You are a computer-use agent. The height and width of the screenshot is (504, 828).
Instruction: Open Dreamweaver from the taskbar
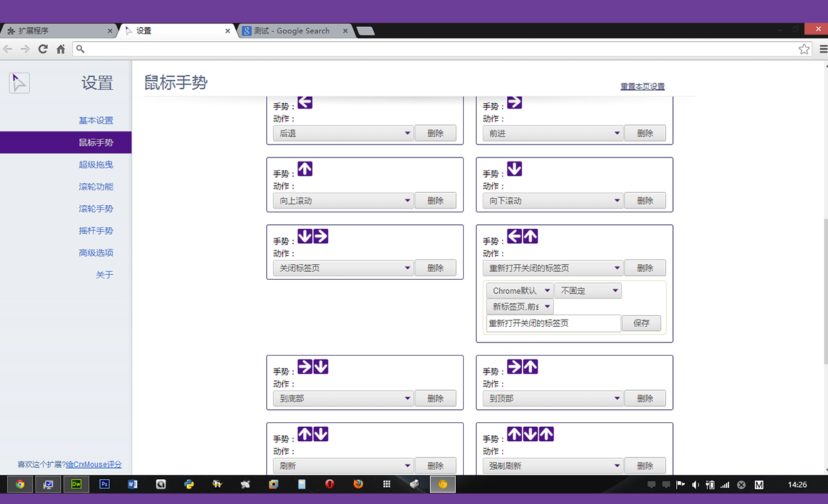pyautogui.click(x=77, y=484)
